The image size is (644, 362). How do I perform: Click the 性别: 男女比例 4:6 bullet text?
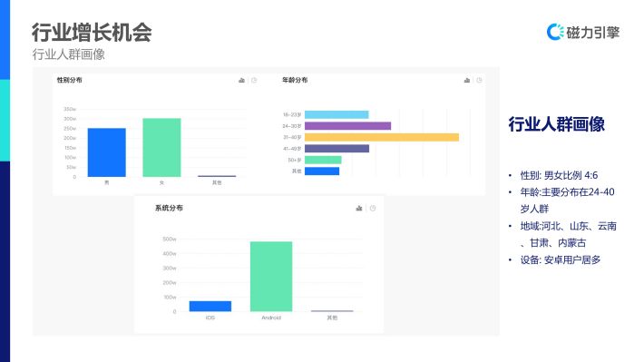pyautogui.click(x=559, y=175)
